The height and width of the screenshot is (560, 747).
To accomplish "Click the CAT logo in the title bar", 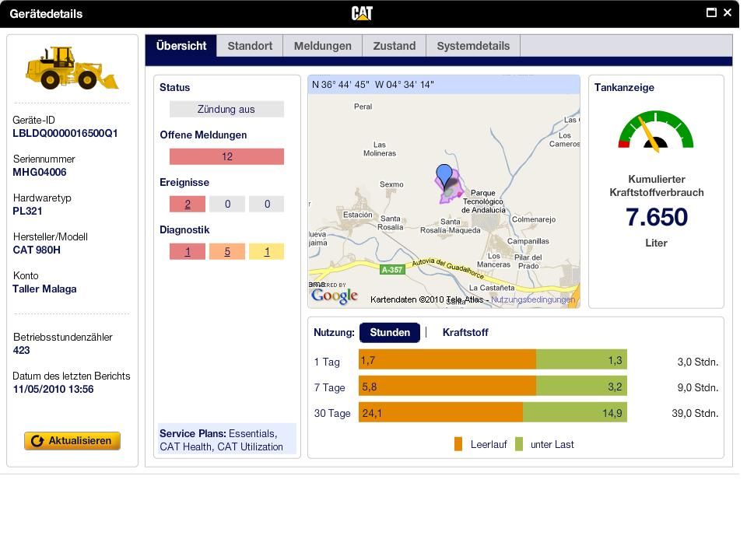I will (362, 13).
